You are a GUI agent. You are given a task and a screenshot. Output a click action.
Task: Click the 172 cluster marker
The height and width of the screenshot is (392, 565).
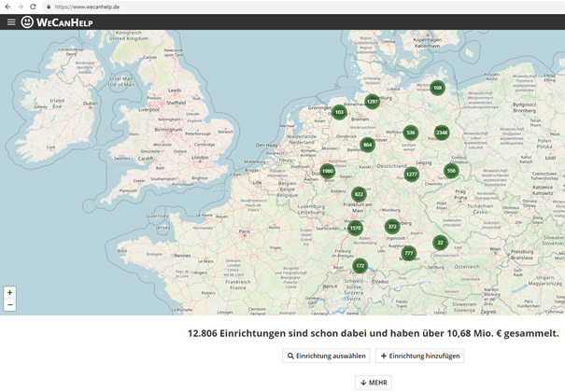360,266
